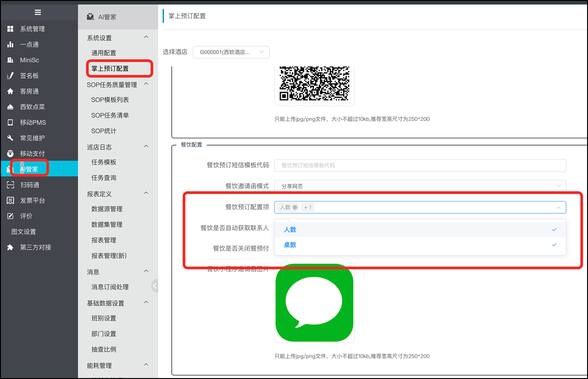This screenshot has height=379, width=588.
Task: Open the SOP模板列表 menu item
Action: [x=110, y=100]
